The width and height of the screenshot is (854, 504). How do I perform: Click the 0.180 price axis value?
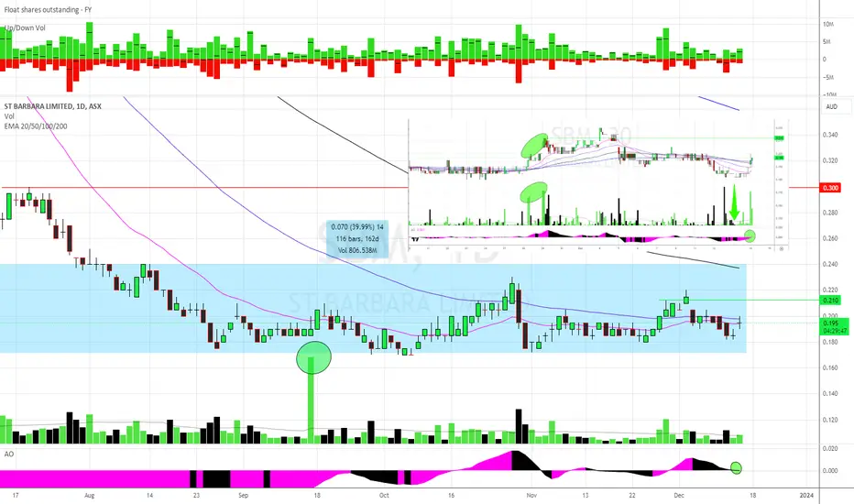click(830, 342)
